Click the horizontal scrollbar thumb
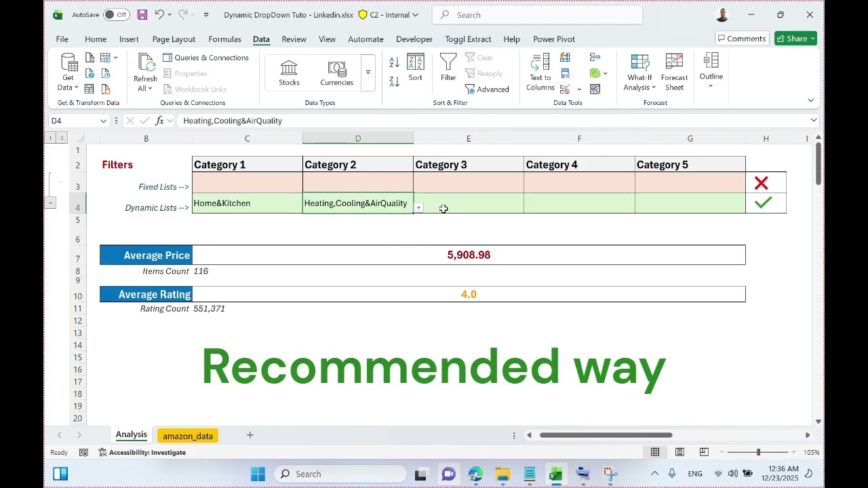The width and height of the screenshot is (868, 488). 606,435
